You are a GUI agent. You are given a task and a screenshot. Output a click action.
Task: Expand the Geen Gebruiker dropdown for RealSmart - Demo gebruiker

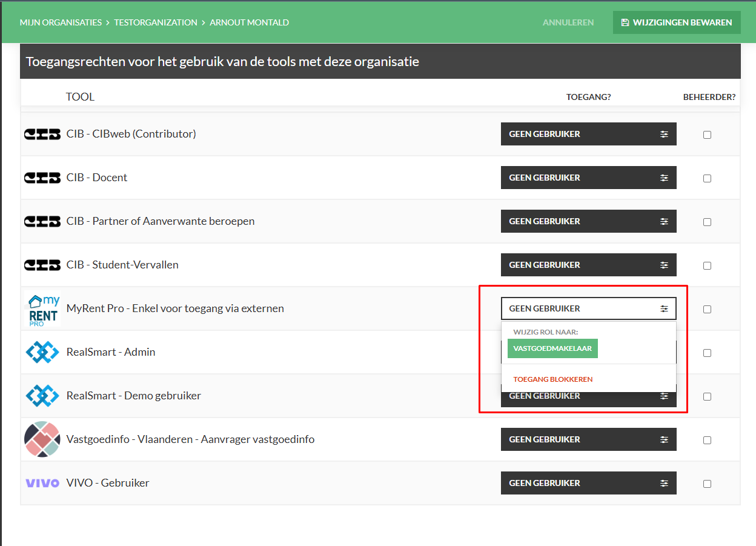pyautogui.click(x=588, y=399)
